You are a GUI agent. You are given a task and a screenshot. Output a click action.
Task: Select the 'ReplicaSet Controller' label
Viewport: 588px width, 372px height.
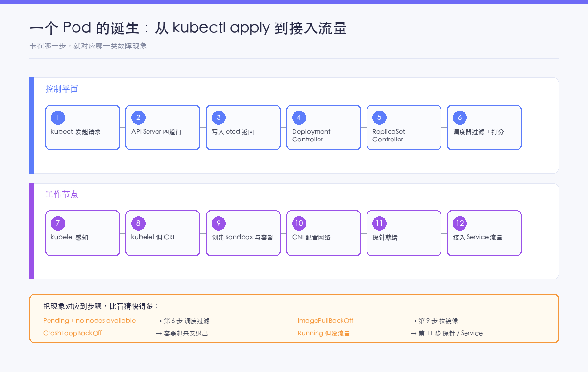[389, 136]
